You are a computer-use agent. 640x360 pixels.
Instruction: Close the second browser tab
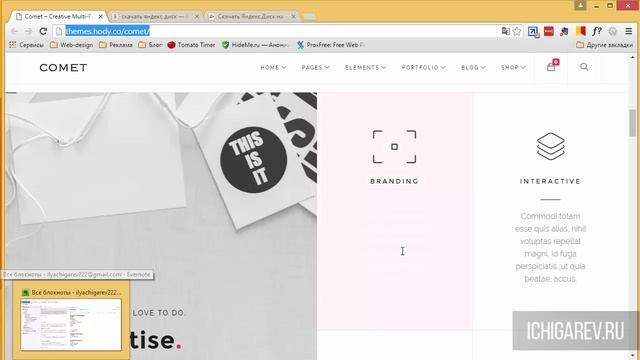point(197,16)
